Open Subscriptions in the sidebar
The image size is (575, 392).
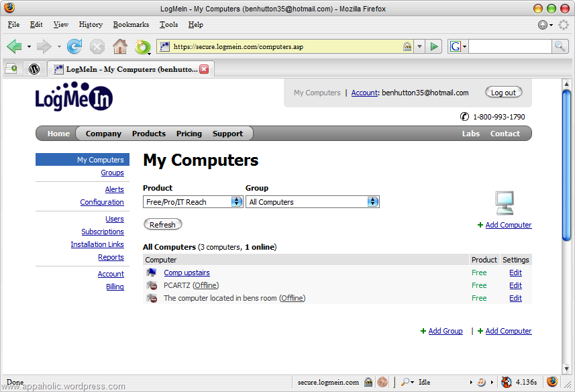(x=103, y=231)
